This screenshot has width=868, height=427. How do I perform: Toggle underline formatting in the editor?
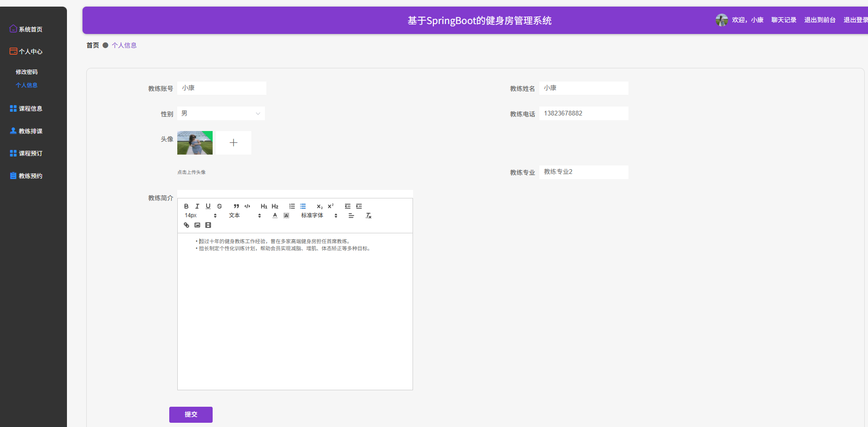click(x=208, y=206)
